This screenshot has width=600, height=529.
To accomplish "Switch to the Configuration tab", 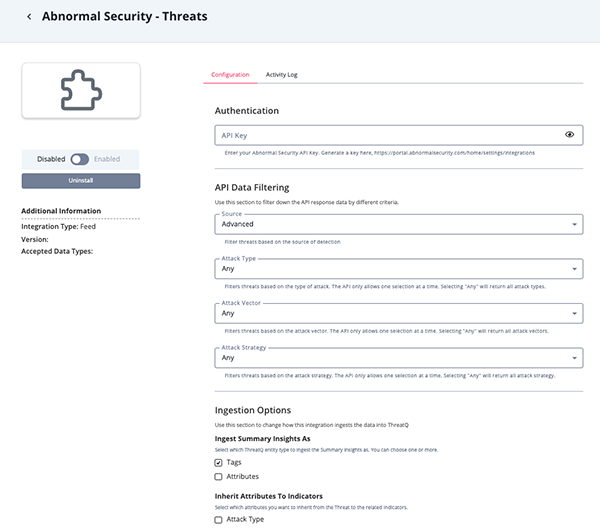I will (230, 75).
